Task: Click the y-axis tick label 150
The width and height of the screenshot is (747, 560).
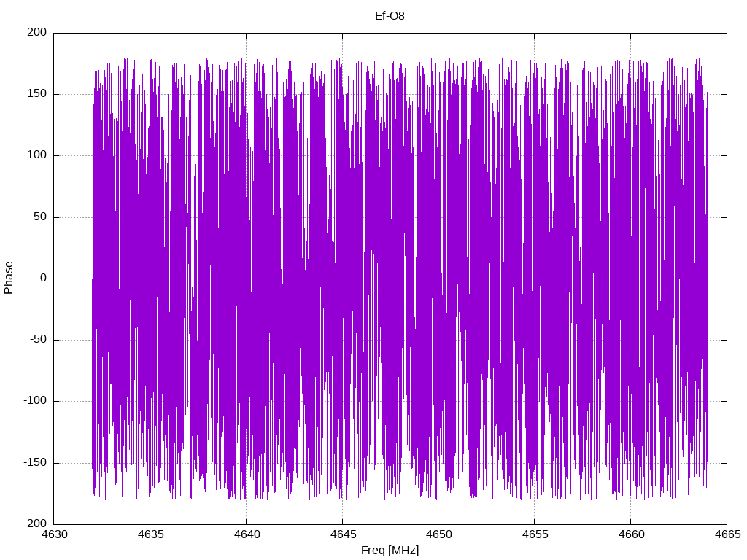Action: click(37, 94)
